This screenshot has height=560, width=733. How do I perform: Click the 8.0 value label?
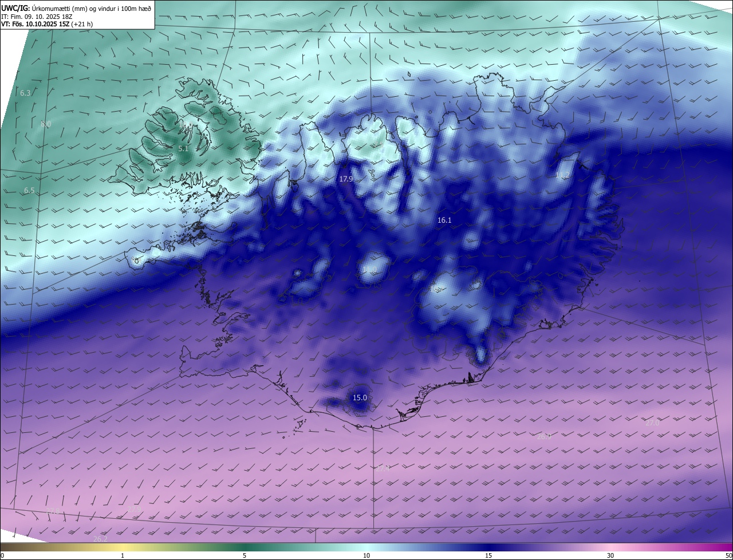coord(46,124)
